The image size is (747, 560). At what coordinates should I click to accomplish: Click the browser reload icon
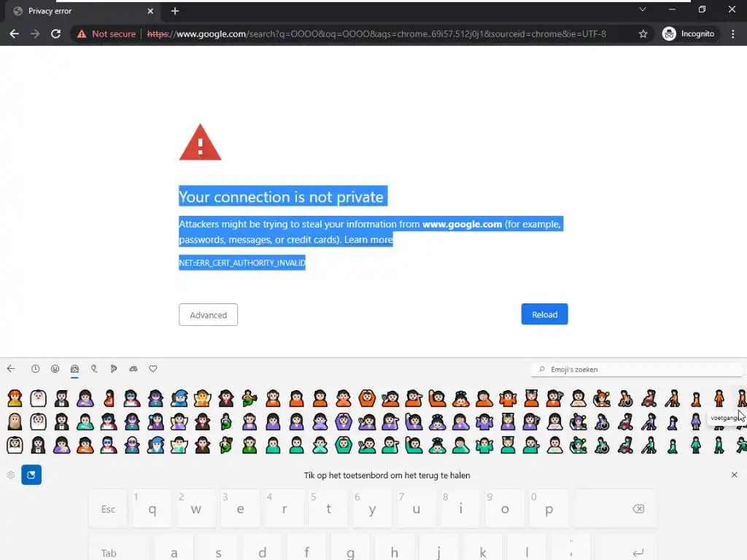[x=55, y=34]
